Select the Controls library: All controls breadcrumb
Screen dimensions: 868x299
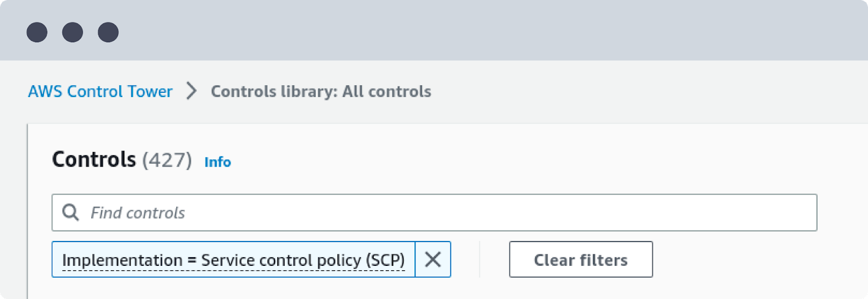pyautogui.click(x=321, y=91)
